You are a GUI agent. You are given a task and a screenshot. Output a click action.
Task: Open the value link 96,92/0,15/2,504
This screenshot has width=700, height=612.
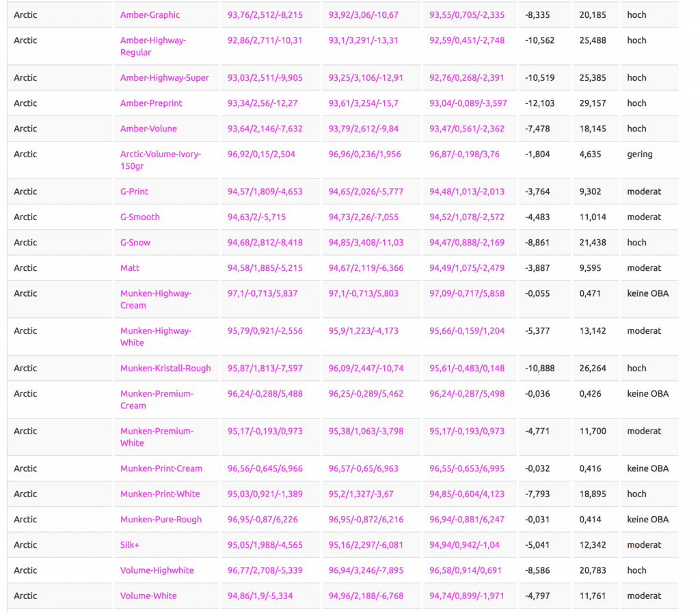pyautogui.click(x=262, y=154)
